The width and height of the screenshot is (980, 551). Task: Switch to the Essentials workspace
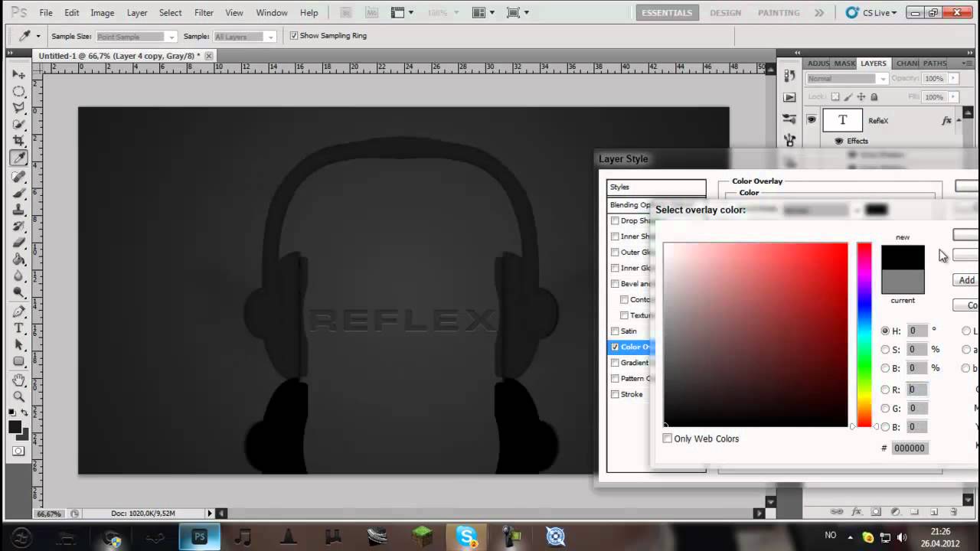(x=666, y=13)
